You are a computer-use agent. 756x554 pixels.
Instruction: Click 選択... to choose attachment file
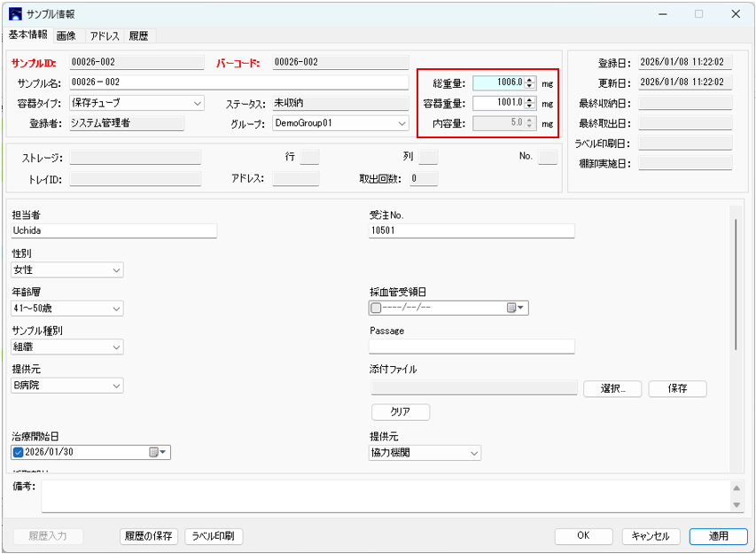612,388
